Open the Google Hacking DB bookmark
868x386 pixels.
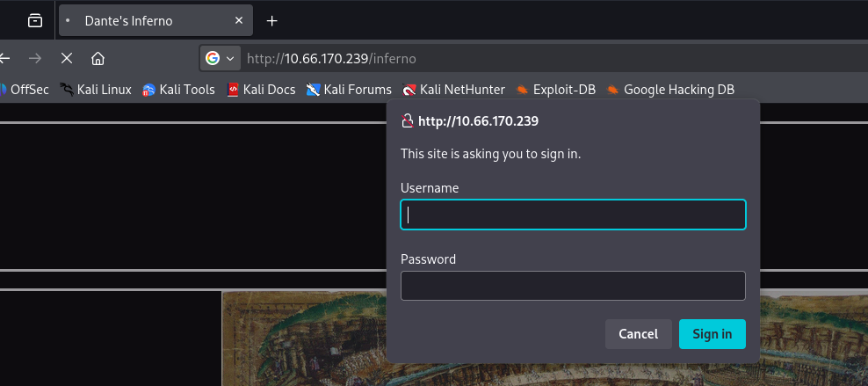[x=669, y=89]
